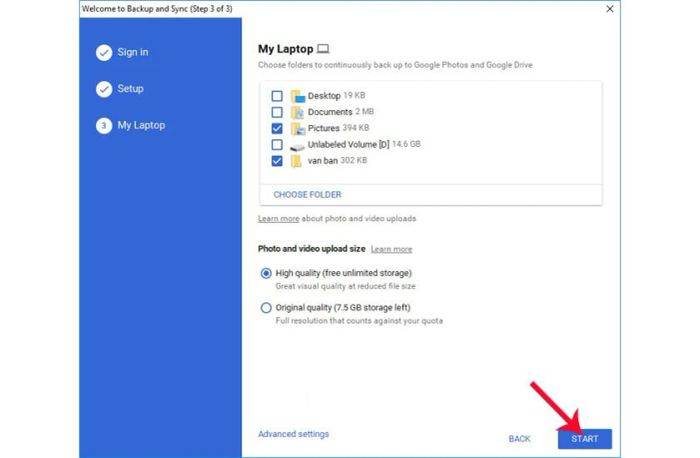Check the Documents folder checkbox

coord(277,112)
